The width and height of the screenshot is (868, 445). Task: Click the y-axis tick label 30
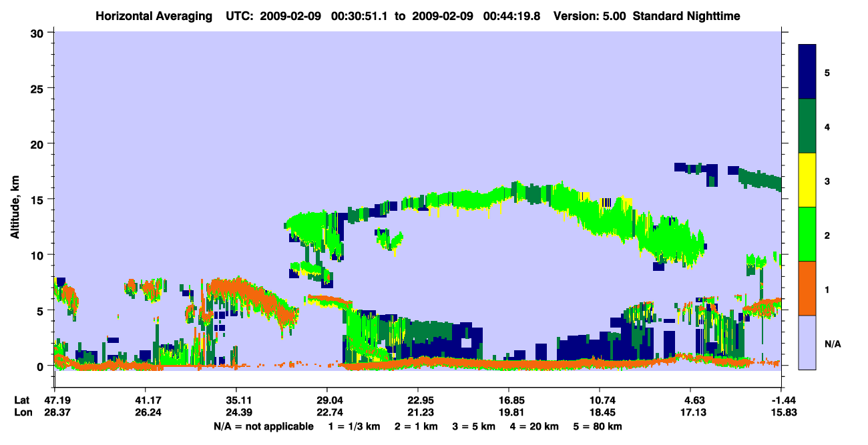coord(39,33)
